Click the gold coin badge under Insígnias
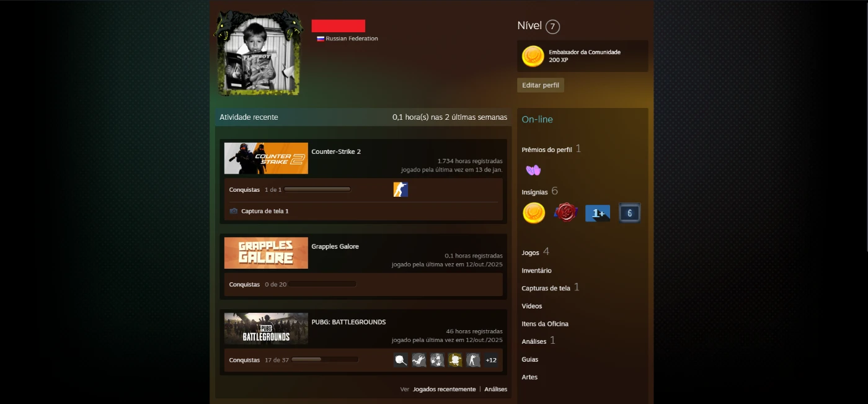This screenshot has height=404, width=868. pyautogui.click(x=533, y=213)
